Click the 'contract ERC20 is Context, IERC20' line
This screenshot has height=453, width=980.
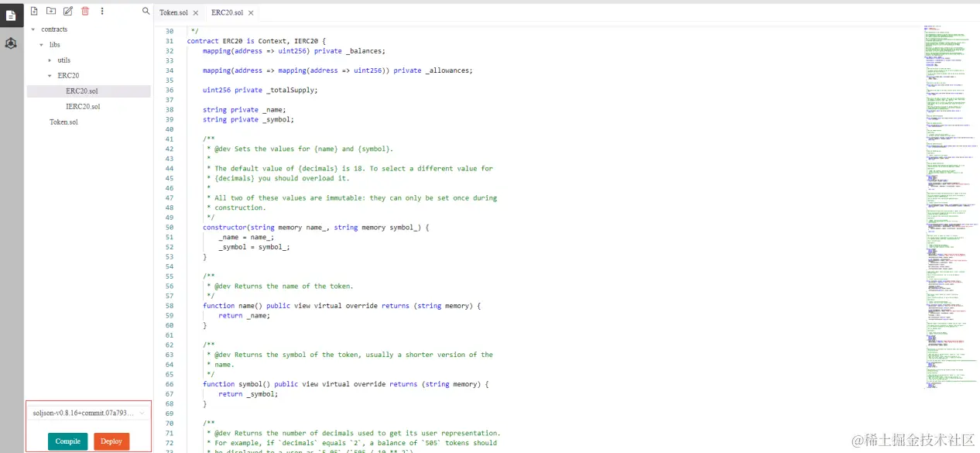tap(256, 41)
